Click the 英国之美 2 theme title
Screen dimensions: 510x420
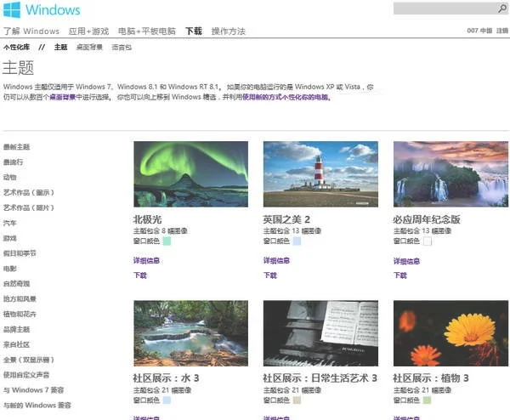[x=286, y=219]
